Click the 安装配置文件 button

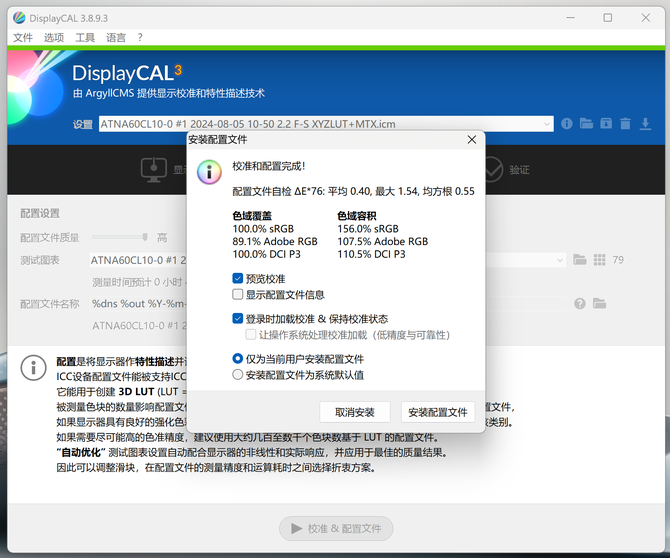[438, 412]
